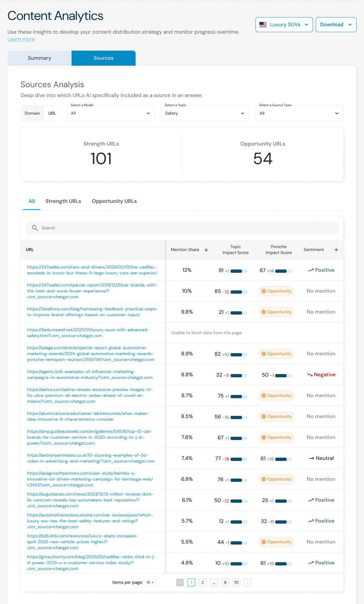Image resolution: width=364 pixels, height=604 pixels.
Task: Click the Strength URLs count 101
Action: 101,159
